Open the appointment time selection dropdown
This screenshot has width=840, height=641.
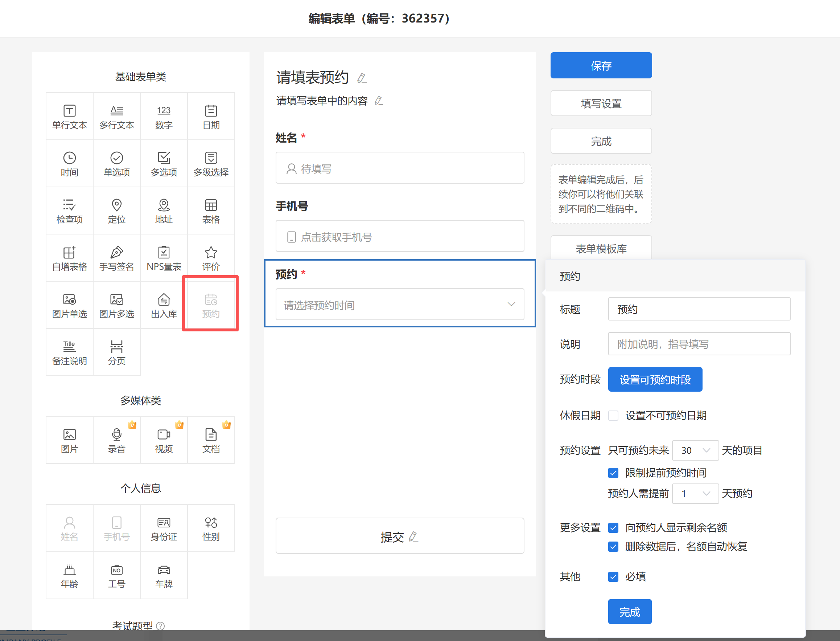pos(400,305)
